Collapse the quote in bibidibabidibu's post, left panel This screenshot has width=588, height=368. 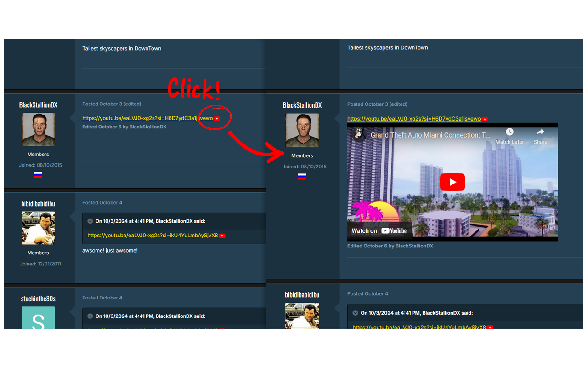click(x=90, y=221)
